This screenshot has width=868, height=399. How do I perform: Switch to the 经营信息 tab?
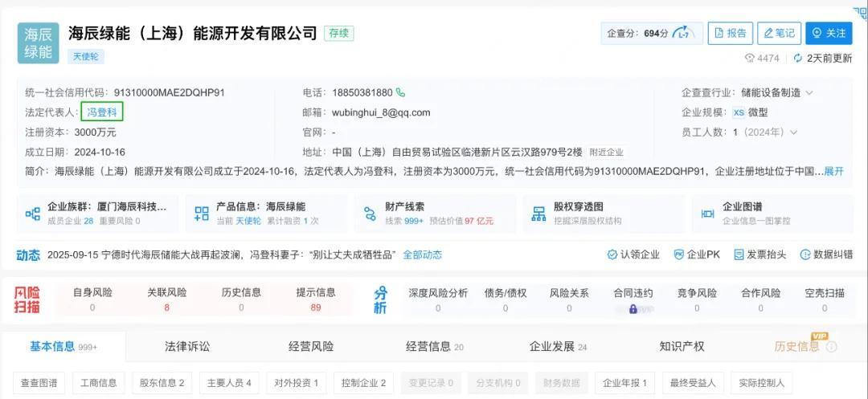click(435, 347)
